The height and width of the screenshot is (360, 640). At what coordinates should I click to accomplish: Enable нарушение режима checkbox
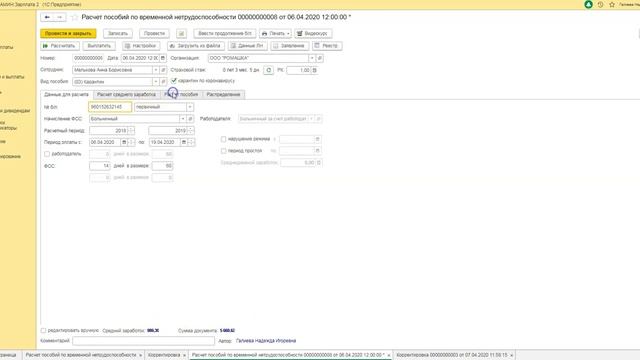[x=223, y=139]
